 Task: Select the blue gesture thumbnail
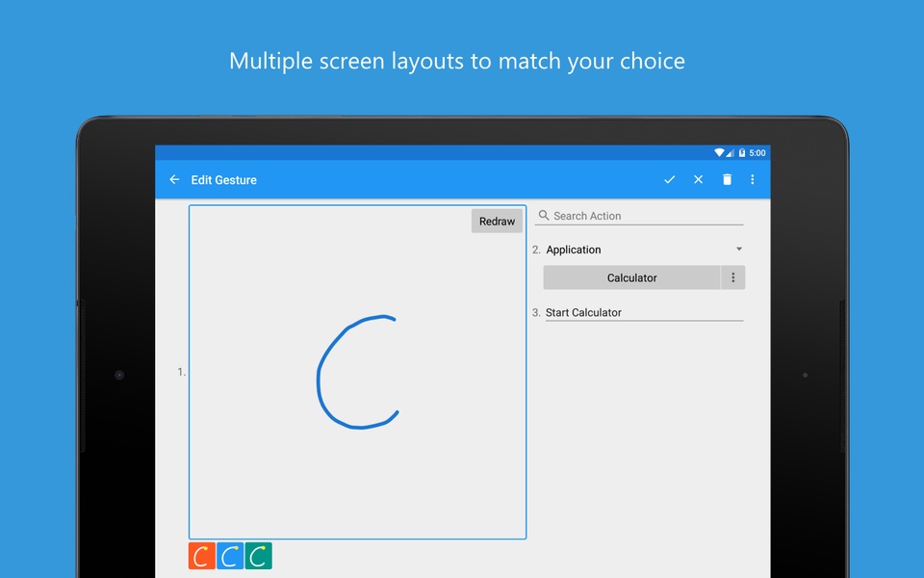[230, 556]
